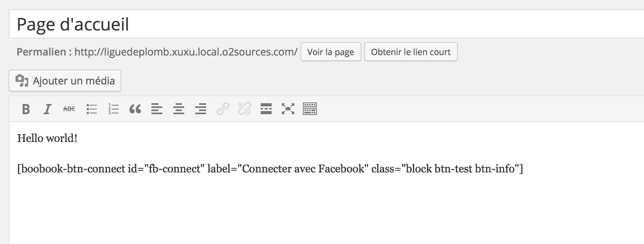Enter distraction-free fullscreen mode

pyautogui.click(x=288, y=109)
